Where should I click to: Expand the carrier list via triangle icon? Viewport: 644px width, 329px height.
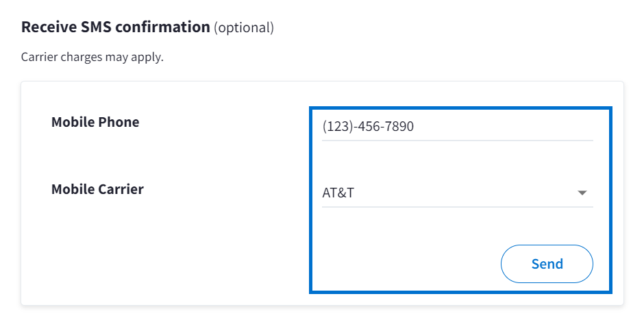point(582,193)
